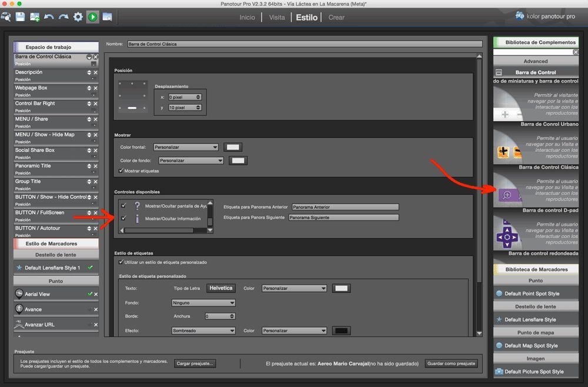Screen dimensions: 588x387
Task: Click the Cargar preajuste button
Action: point(195,363)
